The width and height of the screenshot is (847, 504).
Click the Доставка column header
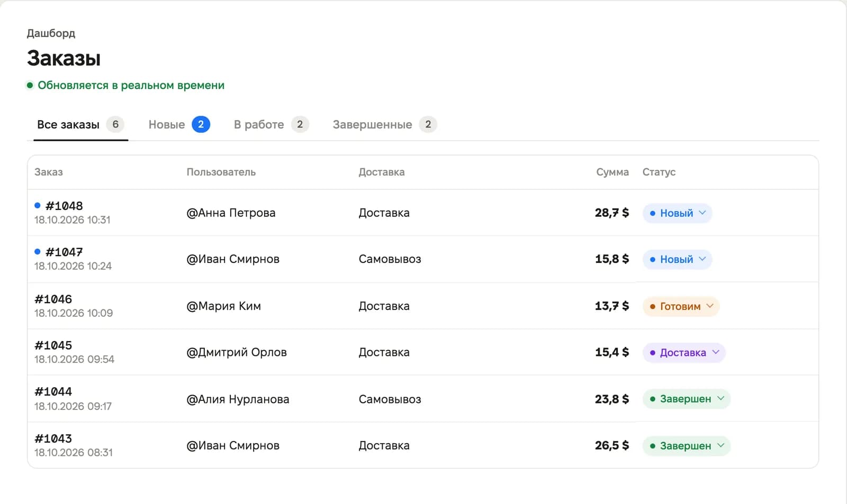pos(382,172)
